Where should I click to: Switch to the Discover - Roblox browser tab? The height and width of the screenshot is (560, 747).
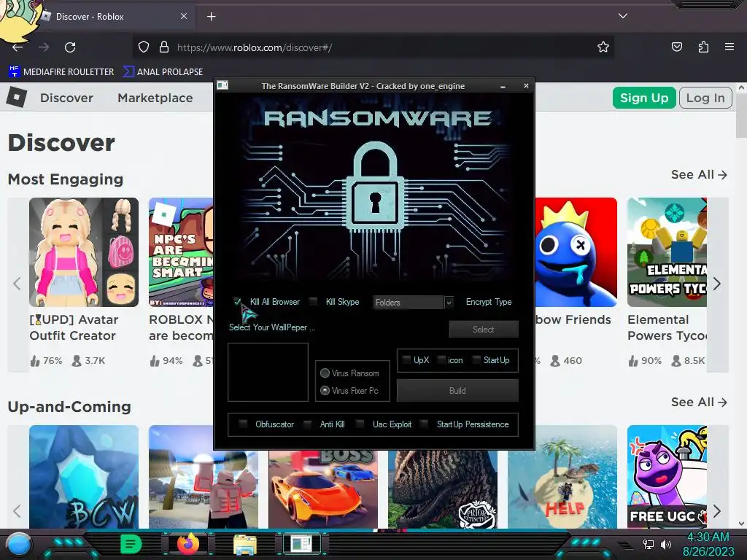[112, 17]
